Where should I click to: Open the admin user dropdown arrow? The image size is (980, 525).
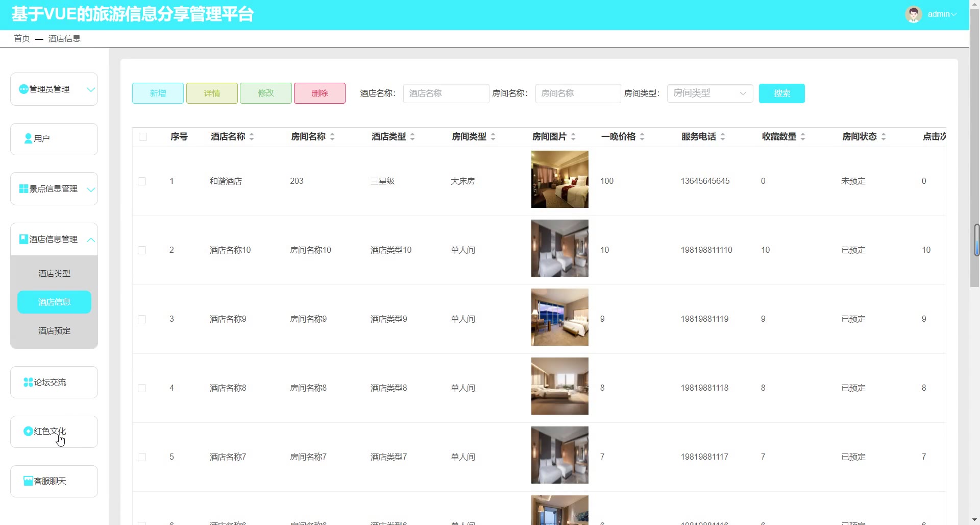(954, 15)
